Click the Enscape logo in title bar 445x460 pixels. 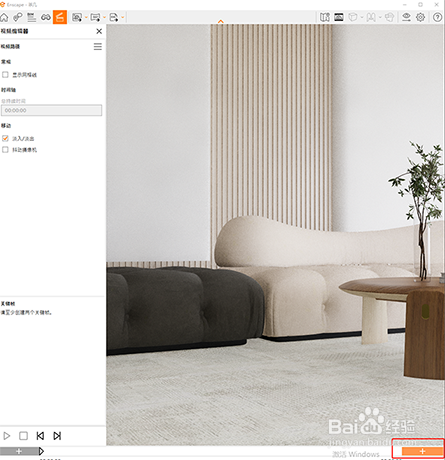2,5
